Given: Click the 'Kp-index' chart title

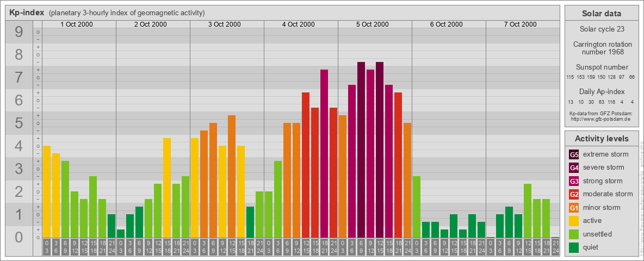Looking at the screenshot, I should pyautogui.click(x=27, y=13).
